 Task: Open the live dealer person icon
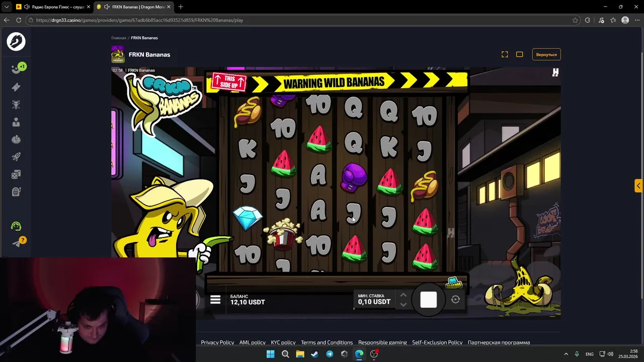(x=16, y=122)
